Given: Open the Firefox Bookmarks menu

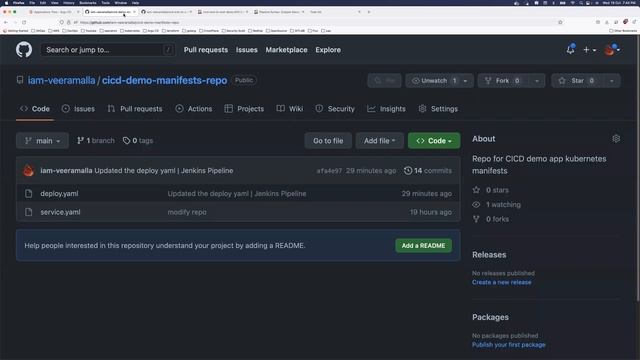Looking at the screenshot, I should (x=88, y=2).
